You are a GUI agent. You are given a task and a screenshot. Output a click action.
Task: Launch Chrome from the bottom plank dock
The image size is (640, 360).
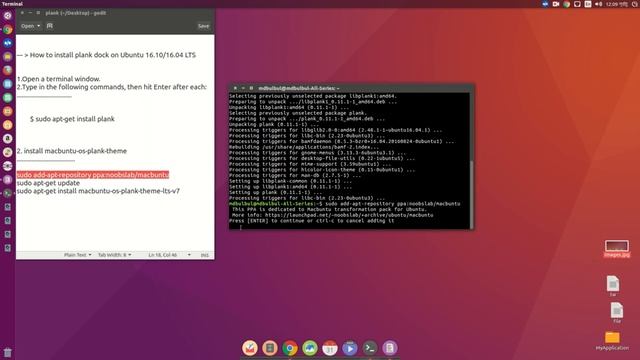(290, 348)
